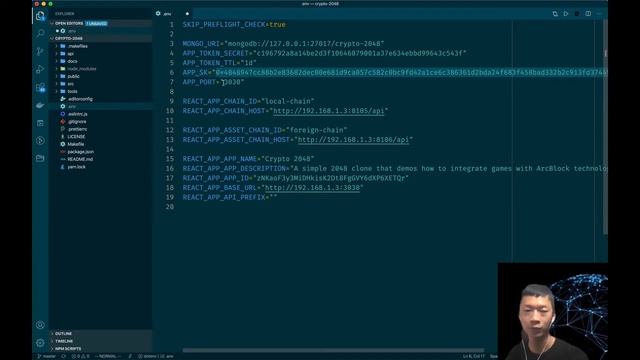640x360 pixels.
Task: Open the Search view in activity bar
Action: (x=40, y=33)
